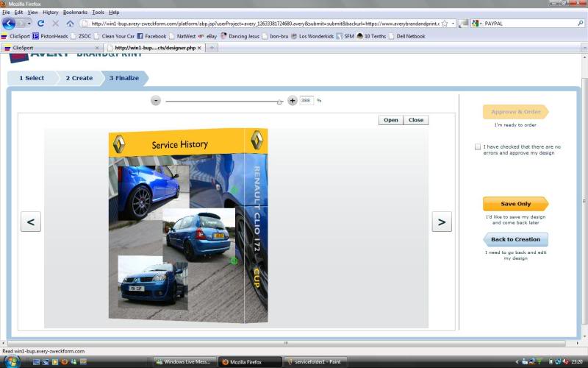Tick the approve my design checkbox

tap(478, 147)
